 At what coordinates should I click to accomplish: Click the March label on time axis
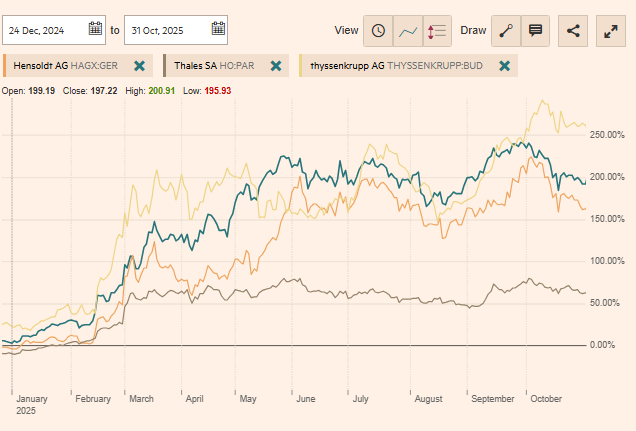tap(141, 398)
